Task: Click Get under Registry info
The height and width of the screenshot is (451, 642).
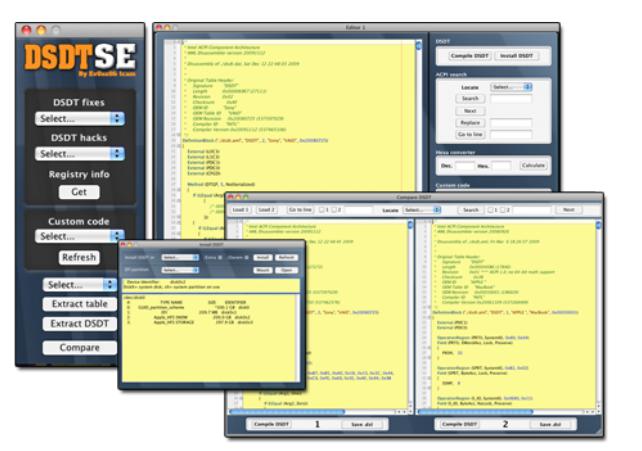Action: pos(79,192)
